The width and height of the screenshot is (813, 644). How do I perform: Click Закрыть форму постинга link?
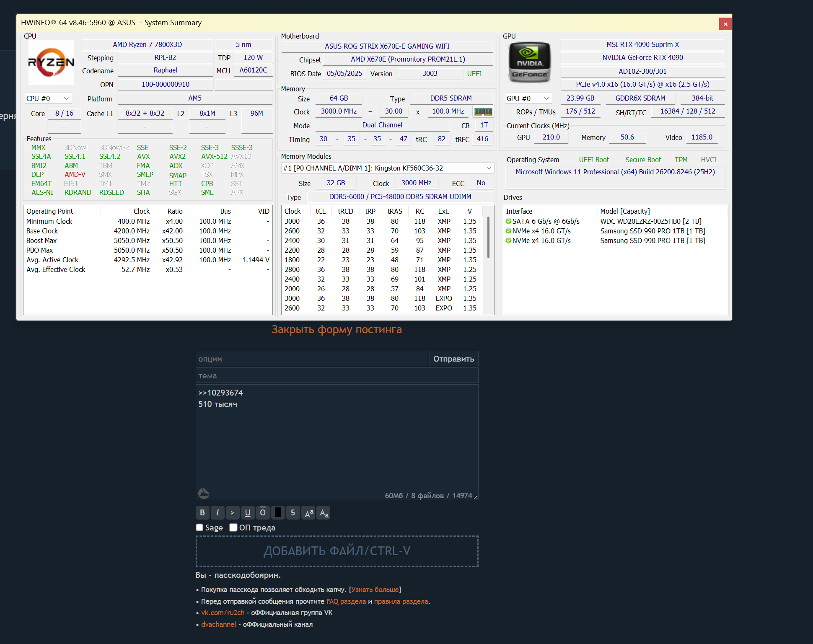[x=337, y=329]
